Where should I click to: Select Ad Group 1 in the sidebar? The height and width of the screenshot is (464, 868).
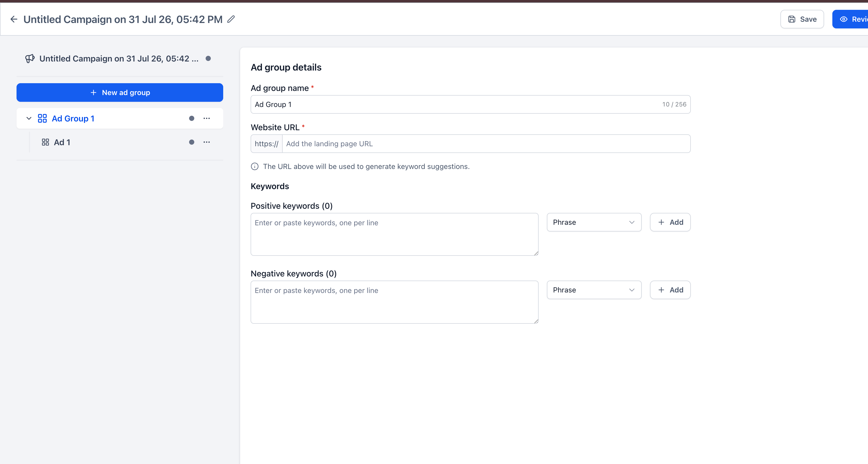120,118
